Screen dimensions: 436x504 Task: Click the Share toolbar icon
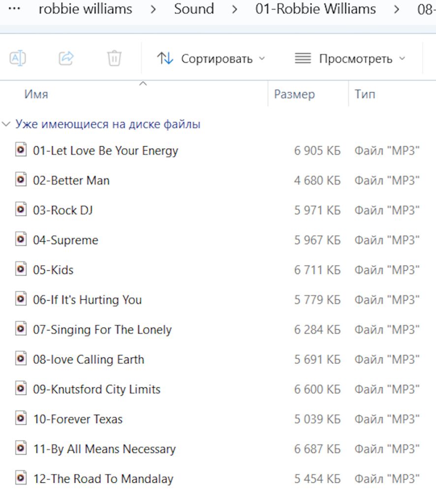[x=66, y=59]
